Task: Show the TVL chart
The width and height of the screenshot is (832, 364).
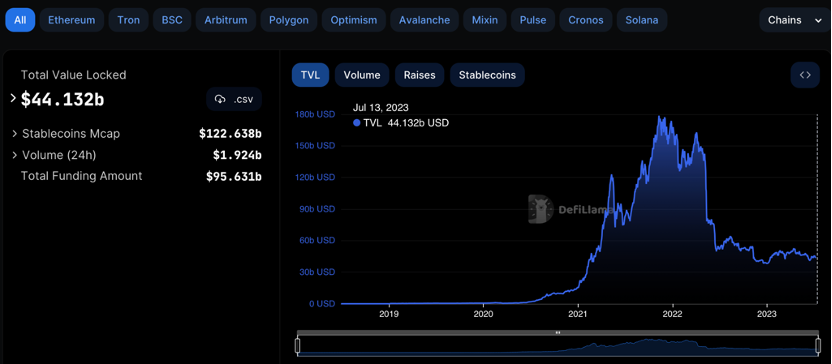Action: tap(310, 75)
